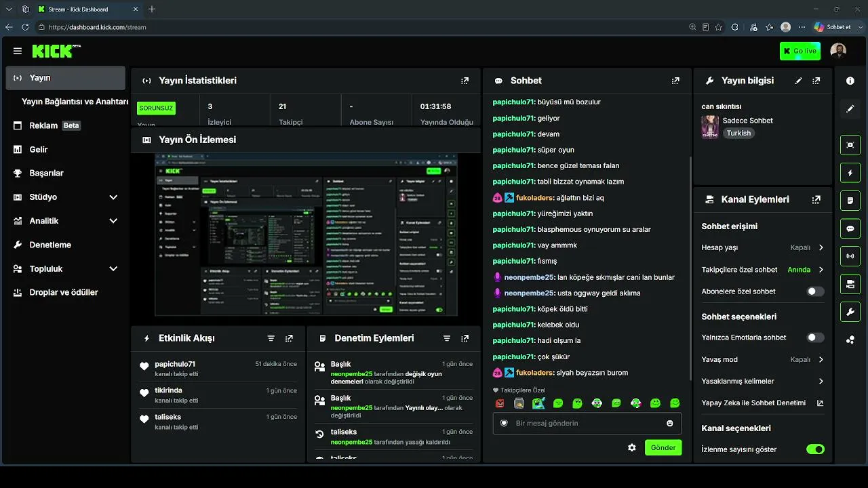
Task: Click the stream preview thumbnail
Action: (306, 235)
